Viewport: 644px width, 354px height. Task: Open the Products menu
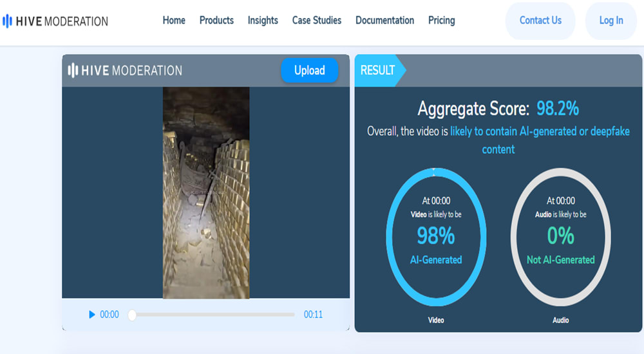(x=216, y=21)
